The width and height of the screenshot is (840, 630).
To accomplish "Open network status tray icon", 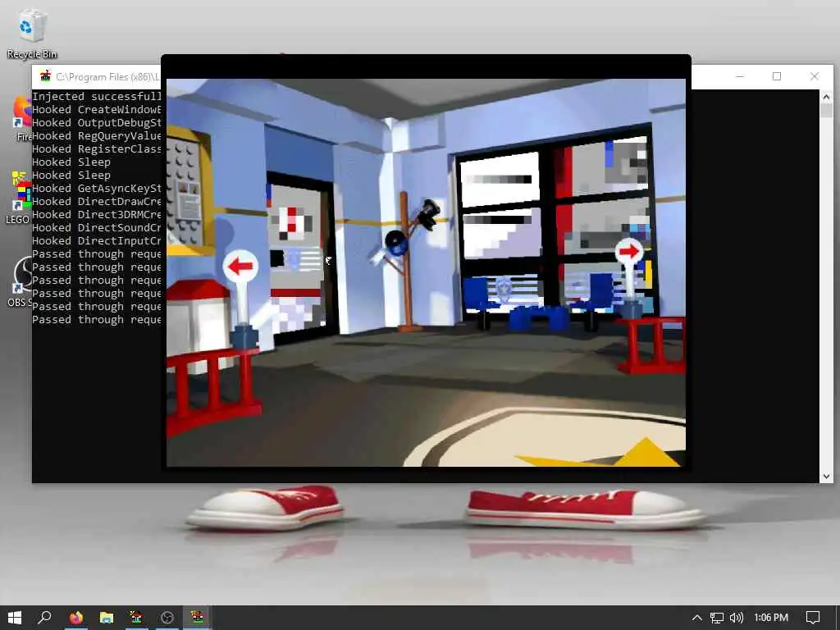I will click(717, 618).
